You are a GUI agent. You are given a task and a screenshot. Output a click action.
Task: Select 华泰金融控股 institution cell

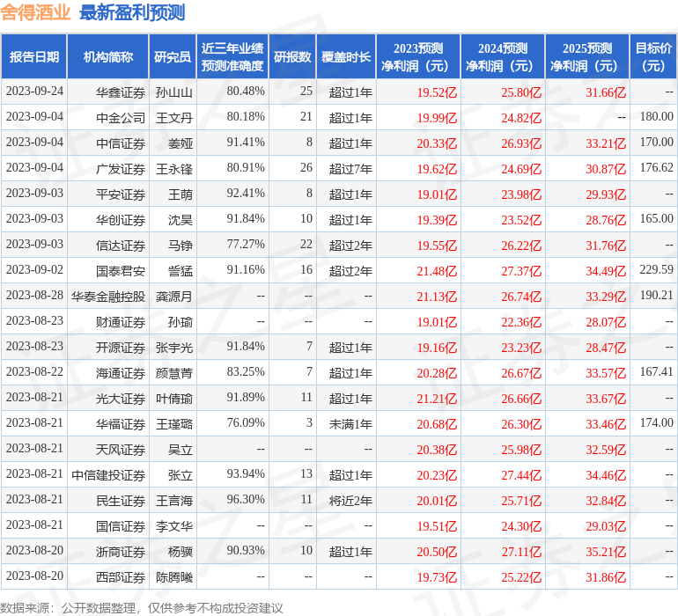pyautogui.click(x=108, y=297)
